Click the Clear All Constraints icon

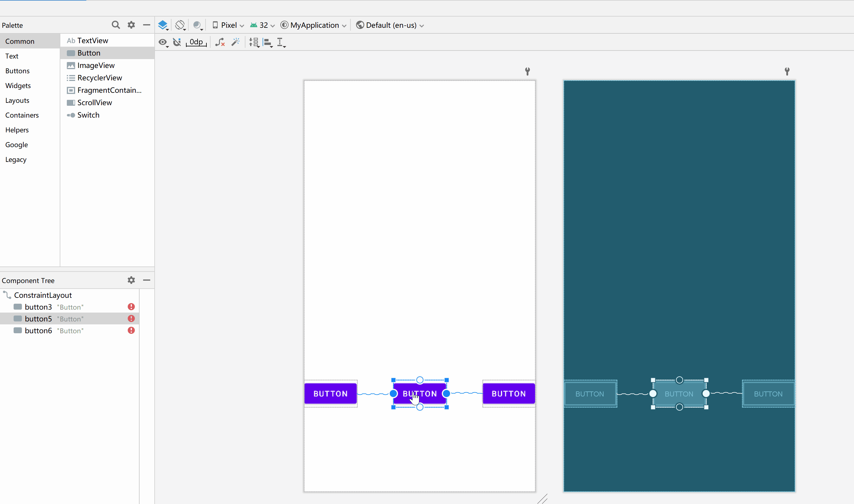[x=220, y=42]
